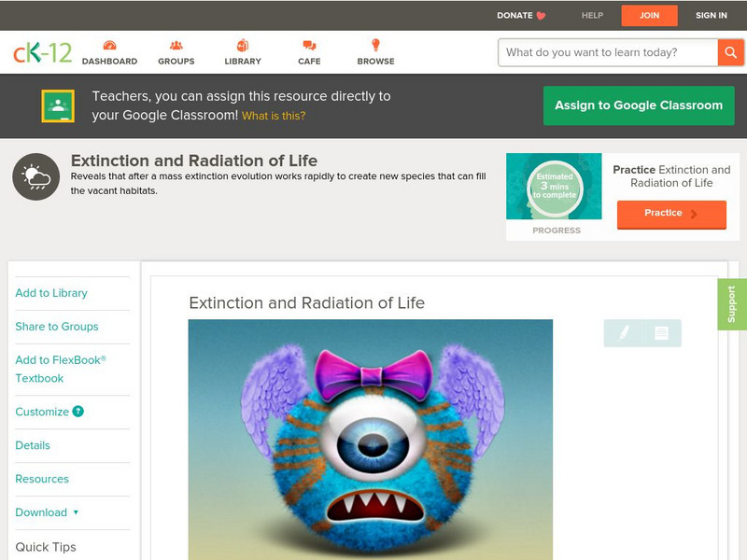Viewport: 747px width, 560px height.
Task: Expand the Download menu
Action: click(48, 512)
